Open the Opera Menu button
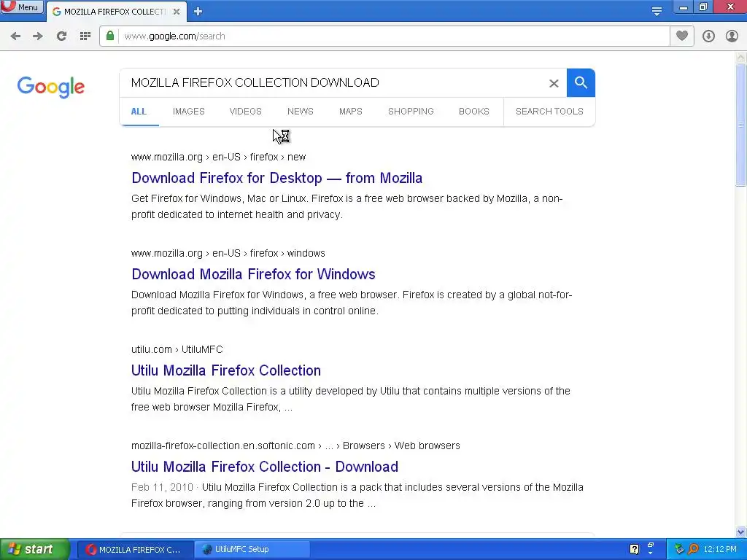747x560 pixels. coord(21,7)
